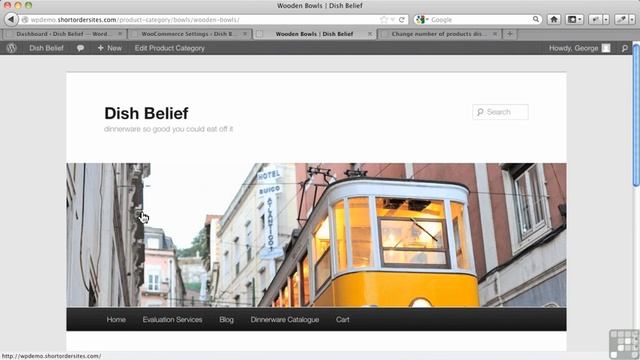Open Evaluation Services menu item
640x360 pixels.
[x=172, y=320]
